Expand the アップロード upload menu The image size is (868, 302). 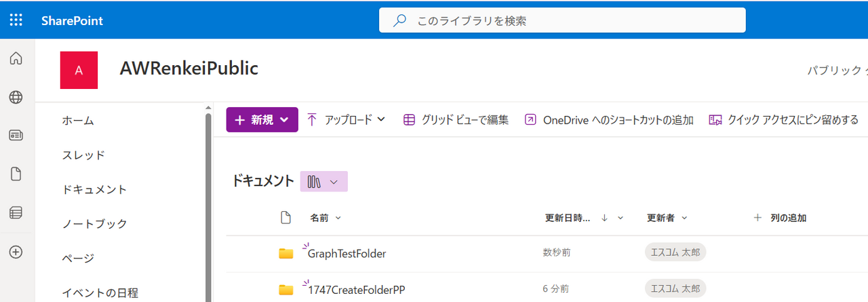pyautogui.click(x=346, y=120)
